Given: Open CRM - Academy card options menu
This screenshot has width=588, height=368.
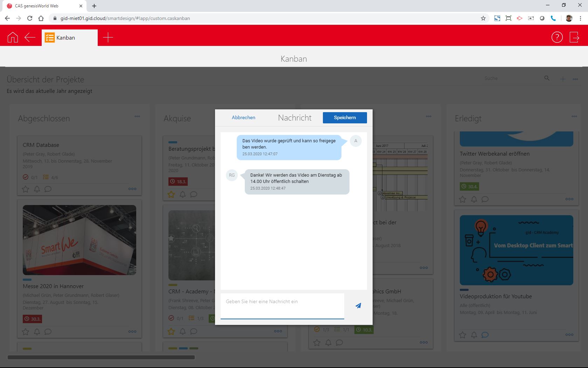Looking at the screenshot, I should coord(278,331).
